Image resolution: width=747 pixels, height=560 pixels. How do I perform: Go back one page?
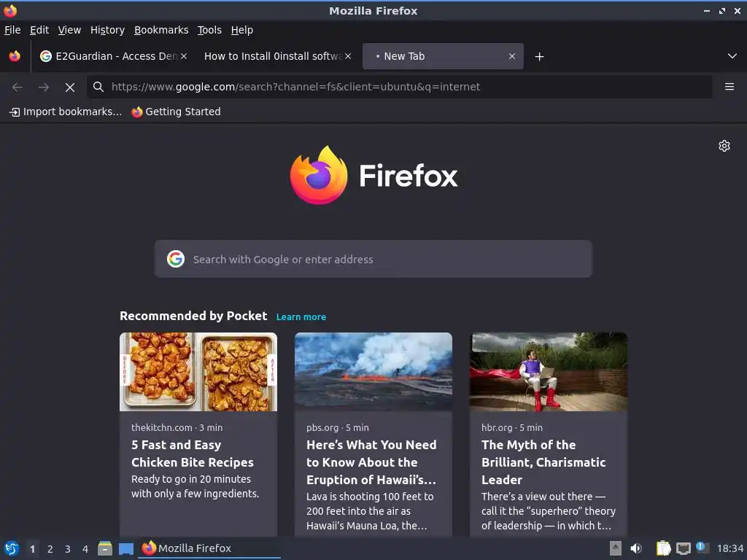pyautogui.click(x=18, y=87)
